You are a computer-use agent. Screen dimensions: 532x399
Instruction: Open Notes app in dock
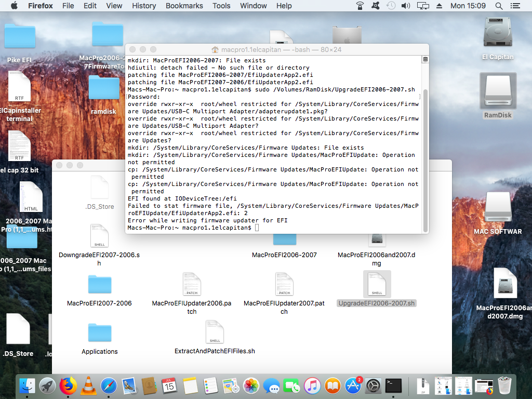pyautogui.click(x=190, y=386)
